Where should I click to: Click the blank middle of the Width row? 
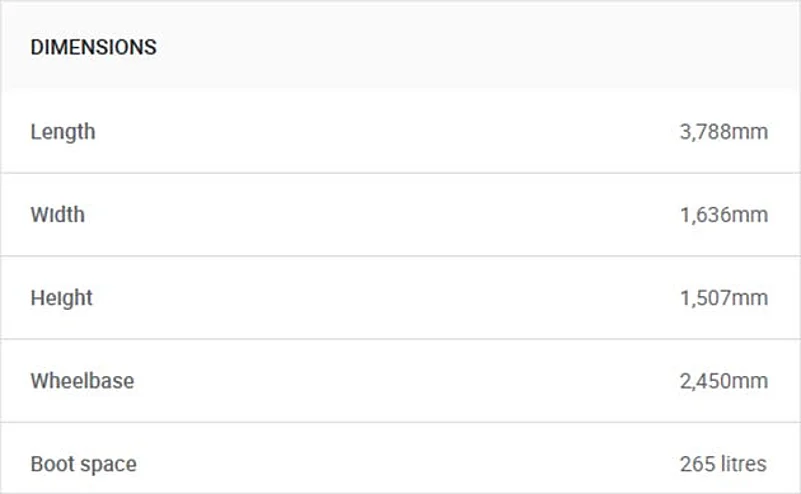(400, 214)
